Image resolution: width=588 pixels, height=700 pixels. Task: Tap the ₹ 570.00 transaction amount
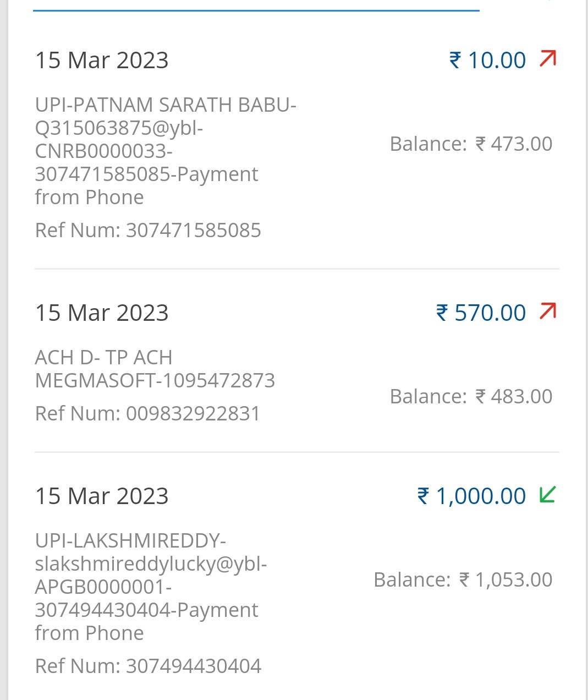[481, 313]
